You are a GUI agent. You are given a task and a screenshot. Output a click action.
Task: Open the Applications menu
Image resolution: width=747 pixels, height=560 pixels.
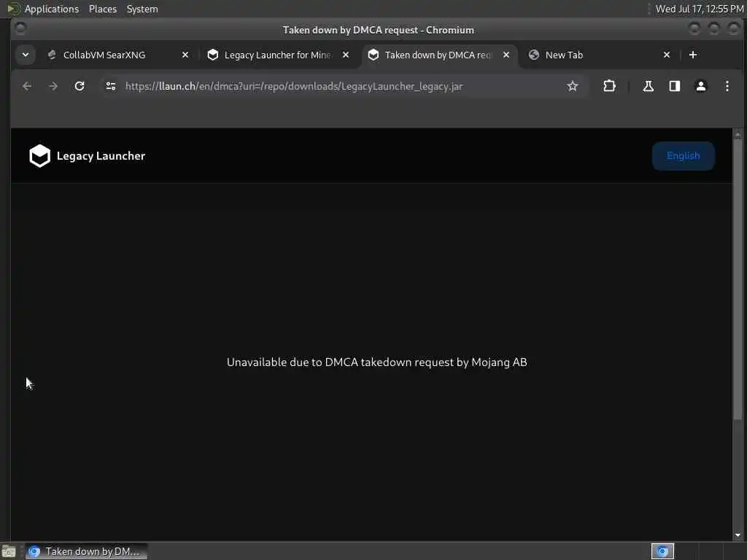point(52,9)
